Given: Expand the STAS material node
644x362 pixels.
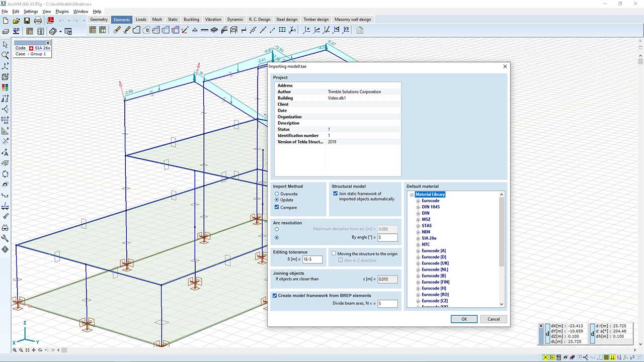Looking at the screenshot, I should (x=418, y=226).
